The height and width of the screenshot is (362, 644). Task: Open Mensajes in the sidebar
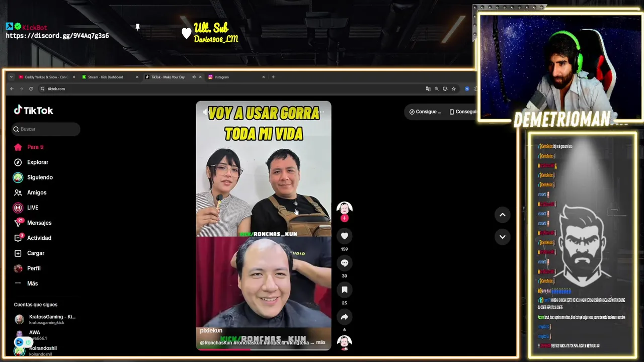coord(39,223)
